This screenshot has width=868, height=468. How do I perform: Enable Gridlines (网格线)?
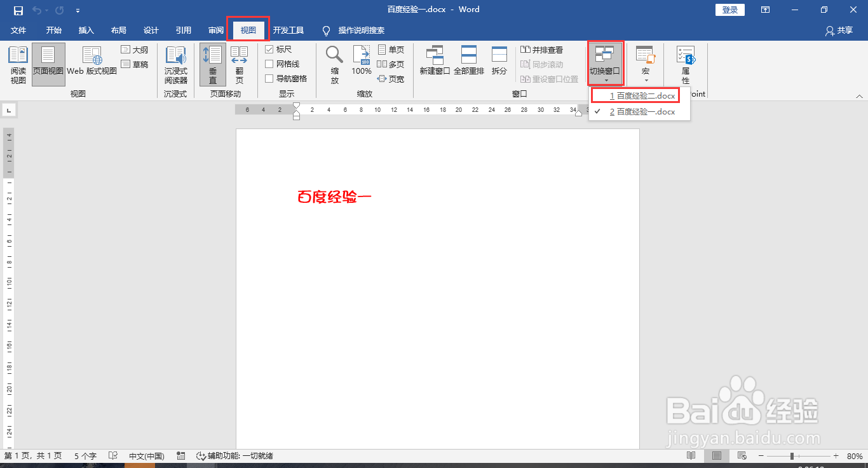(269, 64)
